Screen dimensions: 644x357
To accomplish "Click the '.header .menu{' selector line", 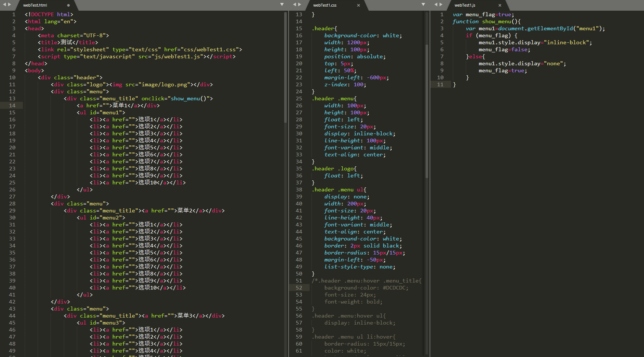I will pos(334,98).
